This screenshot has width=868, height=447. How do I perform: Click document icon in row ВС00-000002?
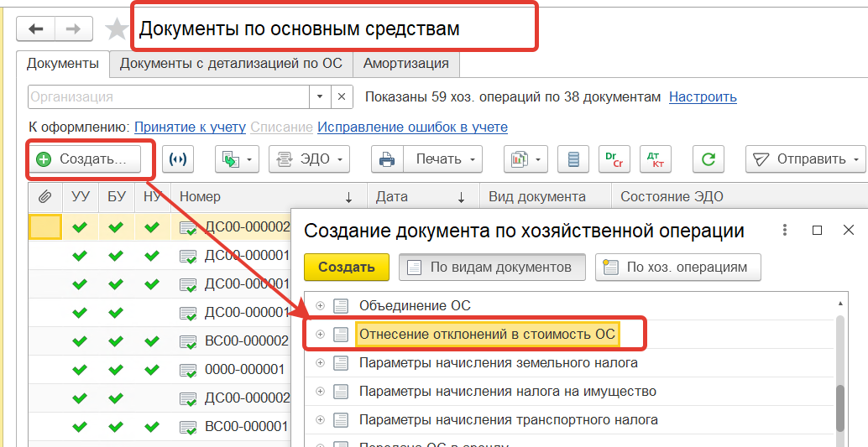click(x=188, y=342)
